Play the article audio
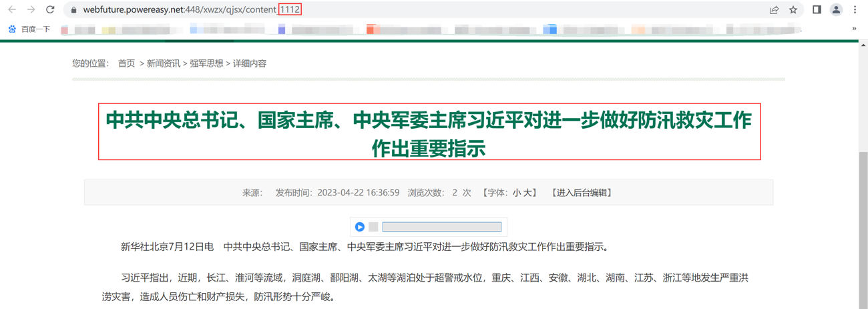868x309 pixels. point(360,227)
